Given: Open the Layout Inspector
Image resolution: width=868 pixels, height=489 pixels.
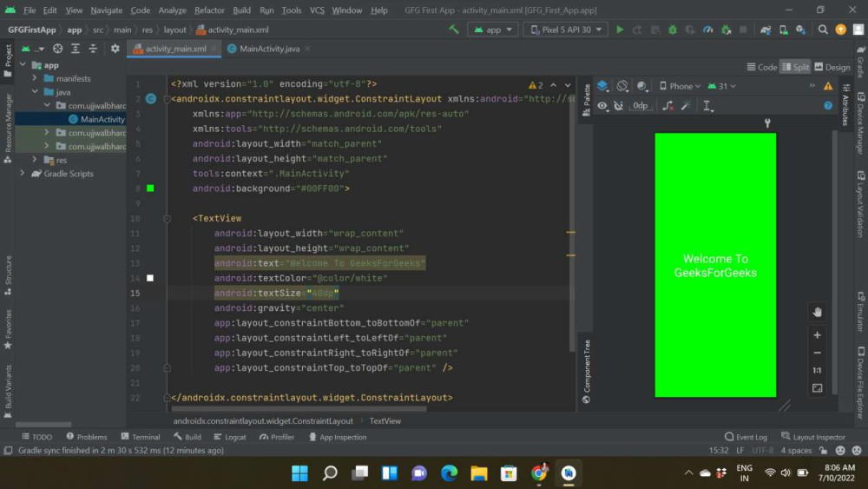Looking at the screenshot, I should [x=813, y=437].
